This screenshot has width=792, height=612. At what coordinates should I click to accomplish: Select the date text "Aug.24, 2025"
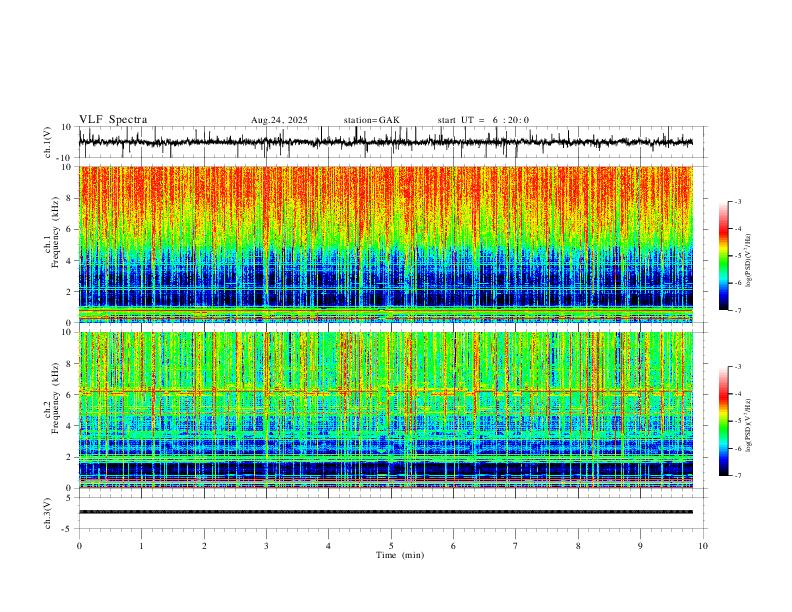coord(279,120)
